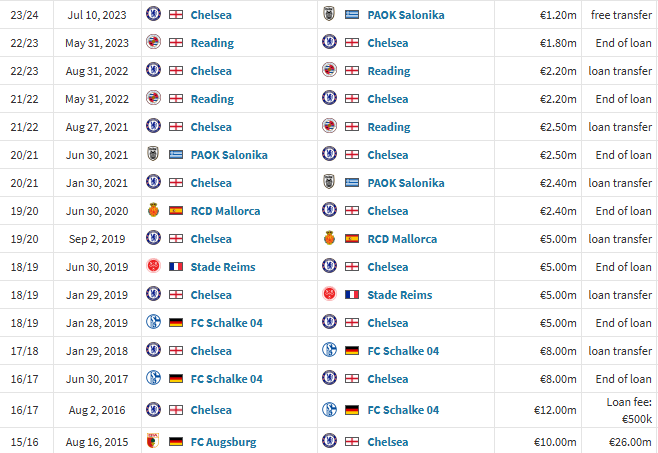The height and width of the screenshot is (453, 658).
Task: Click the Loan fee €500k entry
Action: coord(629,411)
